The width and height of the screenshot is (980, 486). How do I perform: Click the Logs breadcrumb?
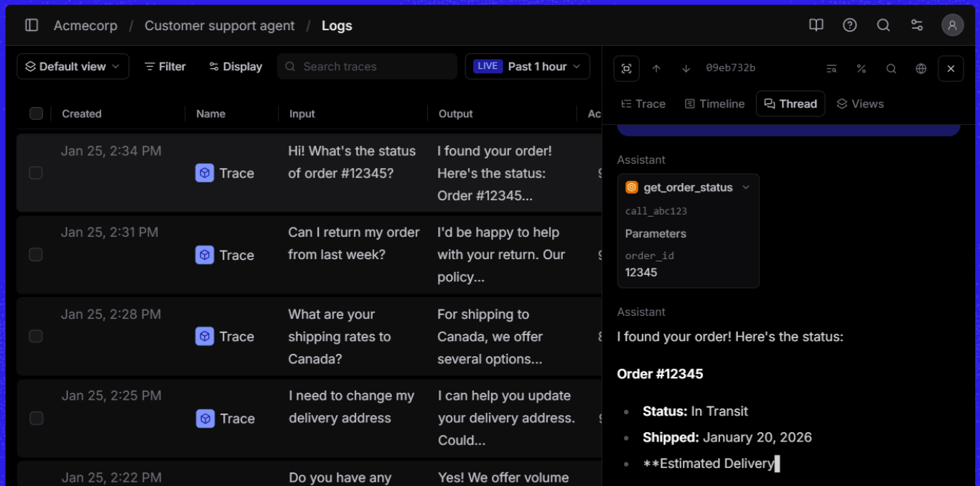[337, 26]
